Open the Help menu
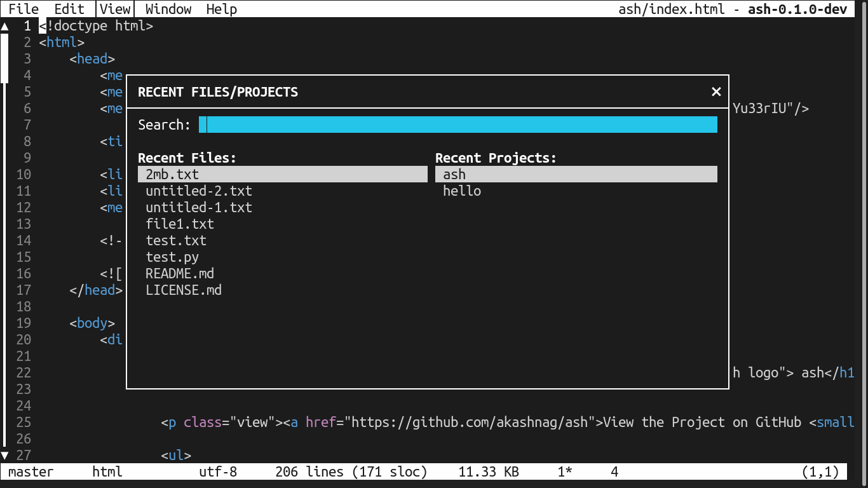 click(x=221, y=8)
